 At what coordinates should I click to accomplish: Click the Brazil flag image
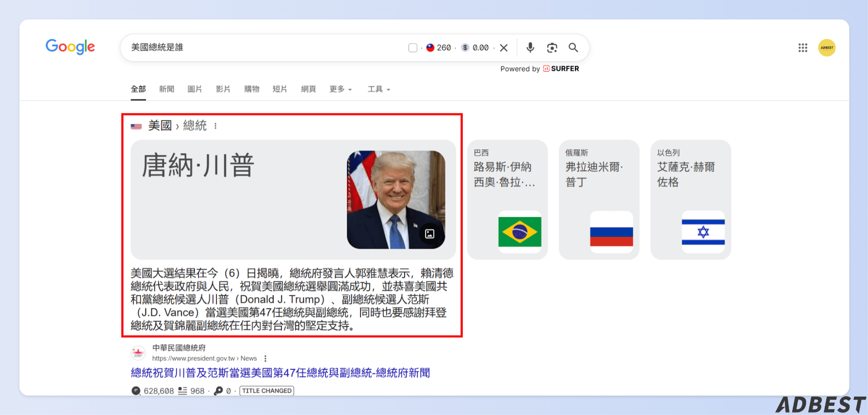pyautogui.click(x=520, y=232)
